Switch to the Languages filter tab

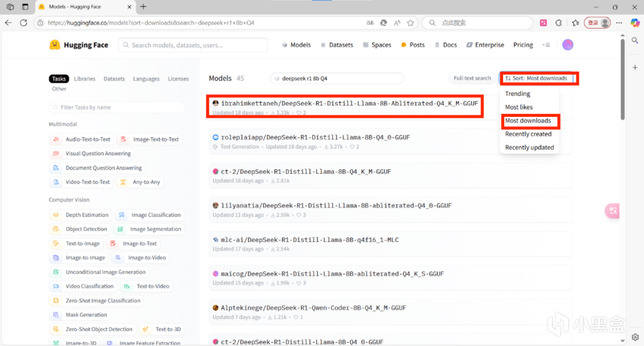tap(146, 79)
